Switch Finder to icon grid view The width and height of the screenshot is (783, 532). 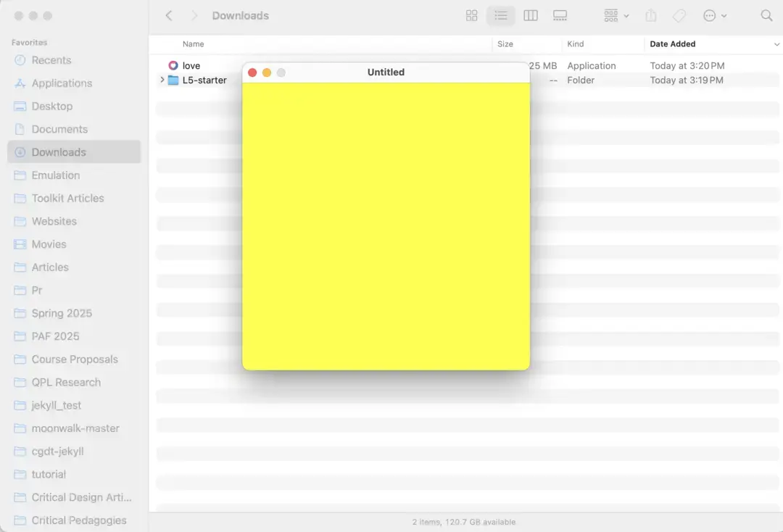point(471,15)
